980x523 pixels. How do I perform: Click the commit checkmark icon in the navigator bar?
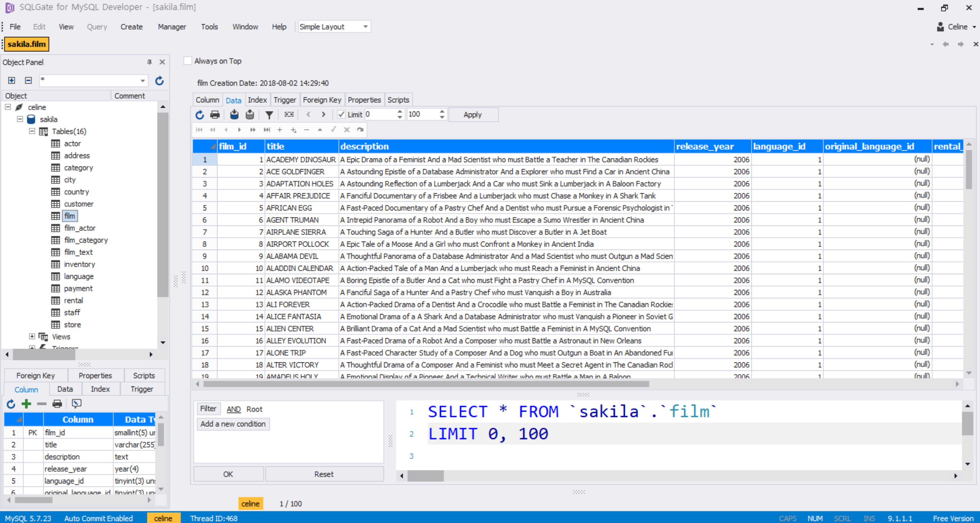333,130
